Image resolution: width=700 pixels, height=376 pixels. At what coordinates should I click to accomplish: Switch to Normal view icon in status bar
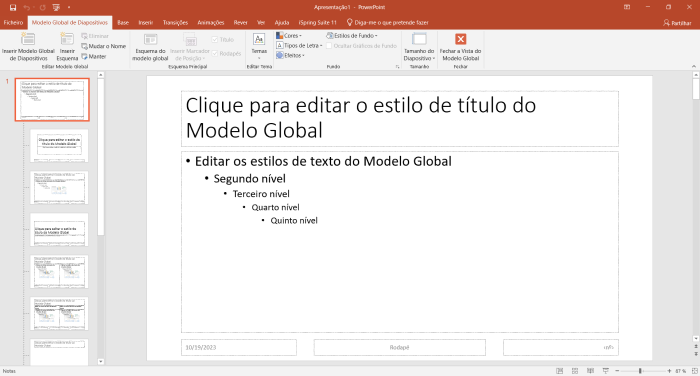pos(559,371)
